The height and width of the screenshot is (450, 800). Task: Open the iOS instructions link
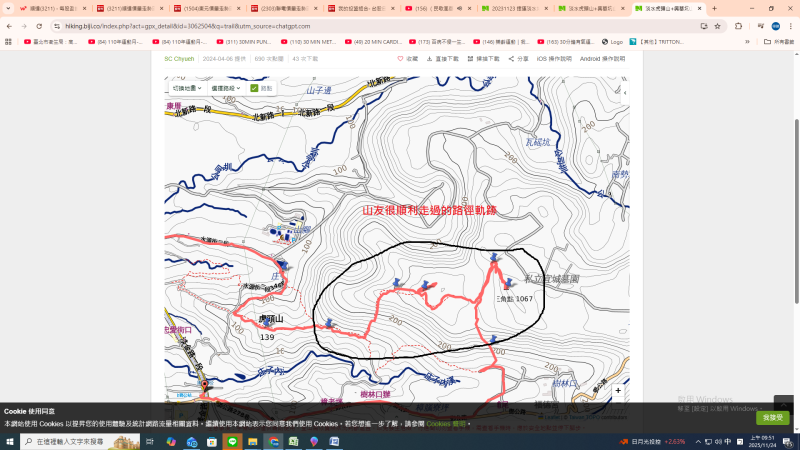554,59
